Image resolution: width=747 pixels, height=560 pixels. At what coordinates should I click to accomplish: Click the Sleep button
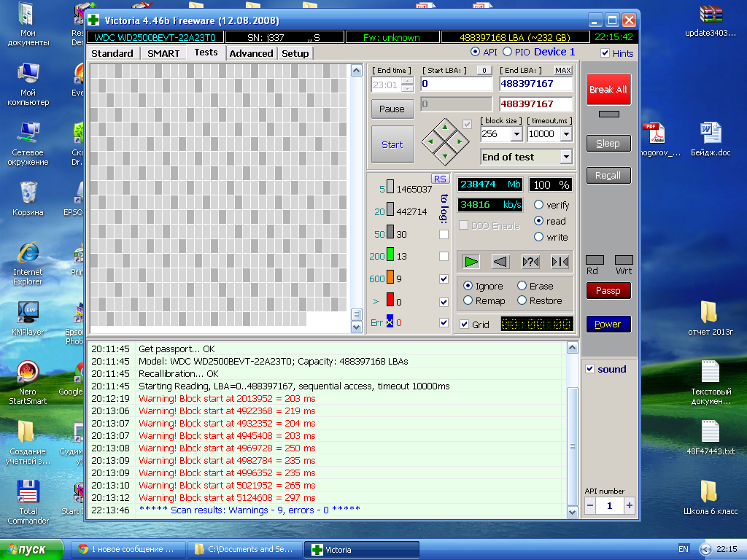[x=608, y=144]
